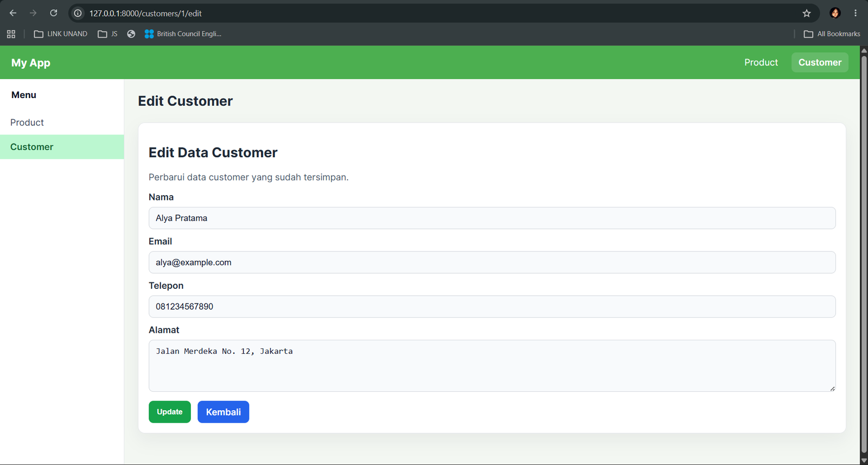Image resolution: width=868 pixels, height=465 pixels.
Task: Open Chrome three-dot menu
Action: 856,13
